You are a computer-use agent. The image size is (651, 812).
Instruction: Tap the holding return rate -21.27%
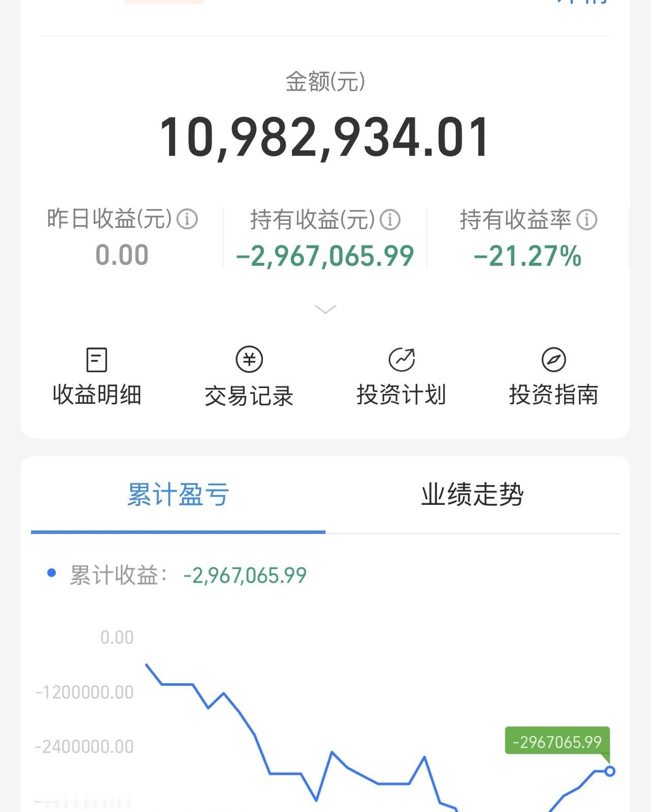point(527,256)
